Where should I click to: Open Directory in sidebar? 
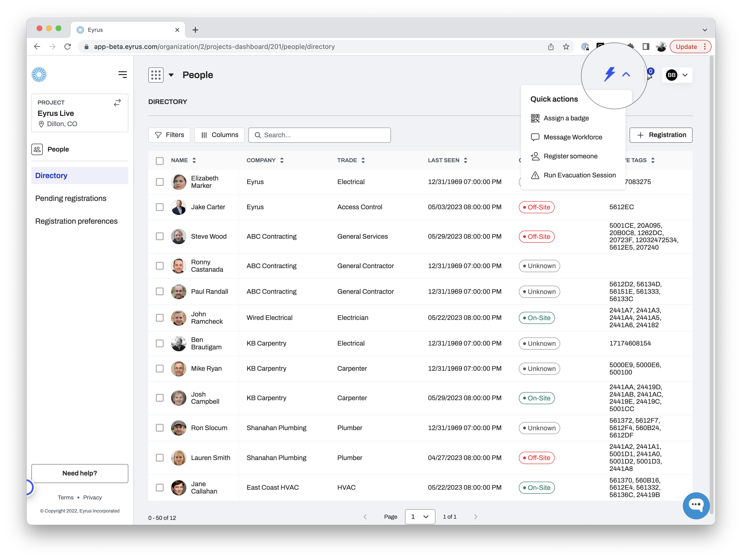[79, 176]
